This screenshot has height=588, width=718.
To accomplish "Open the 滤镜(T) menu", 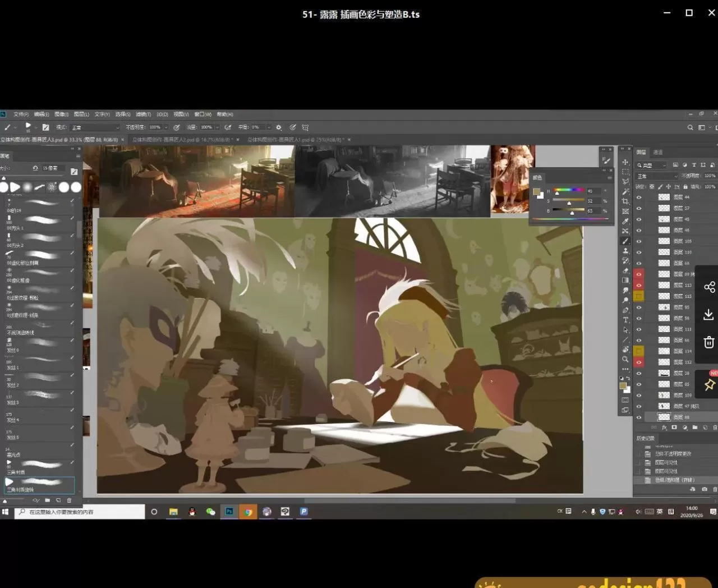I will tap(143, 114).
